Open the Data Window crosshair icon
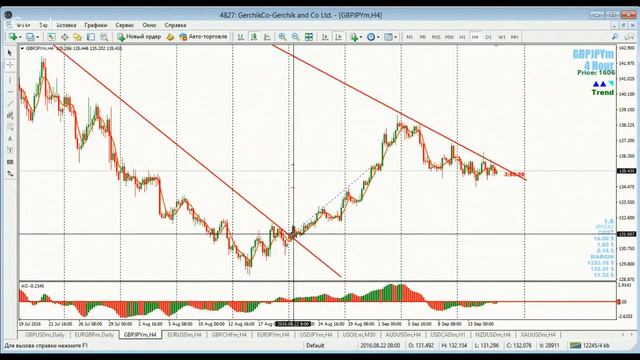The width and height of the screenshot is (640, 360). click(64, 37)
